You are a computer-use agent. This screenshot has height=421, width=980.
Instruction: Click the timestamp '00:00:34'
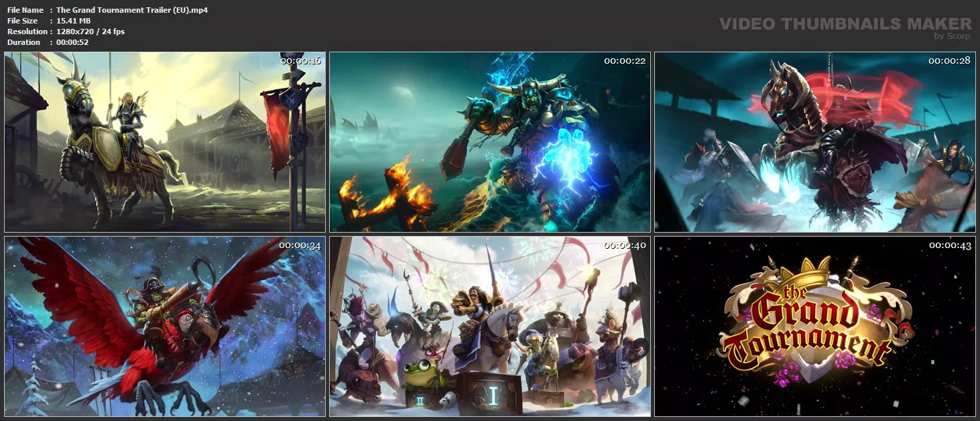300,246
